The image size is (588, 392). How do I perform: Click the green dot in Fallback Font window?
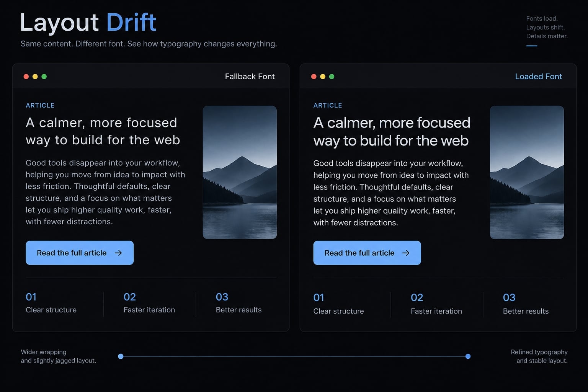(44, 77)
